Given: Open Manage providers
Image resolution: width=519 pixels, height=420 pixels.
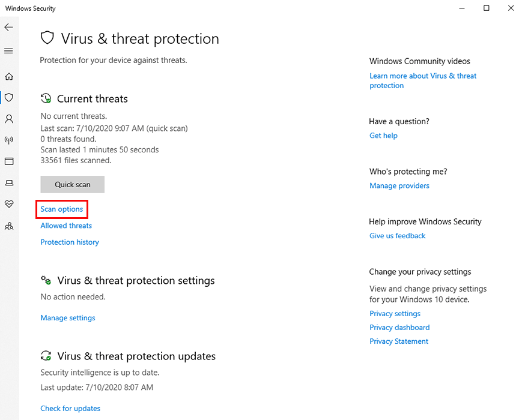Looking at the screenshot, I should [399, 185].
